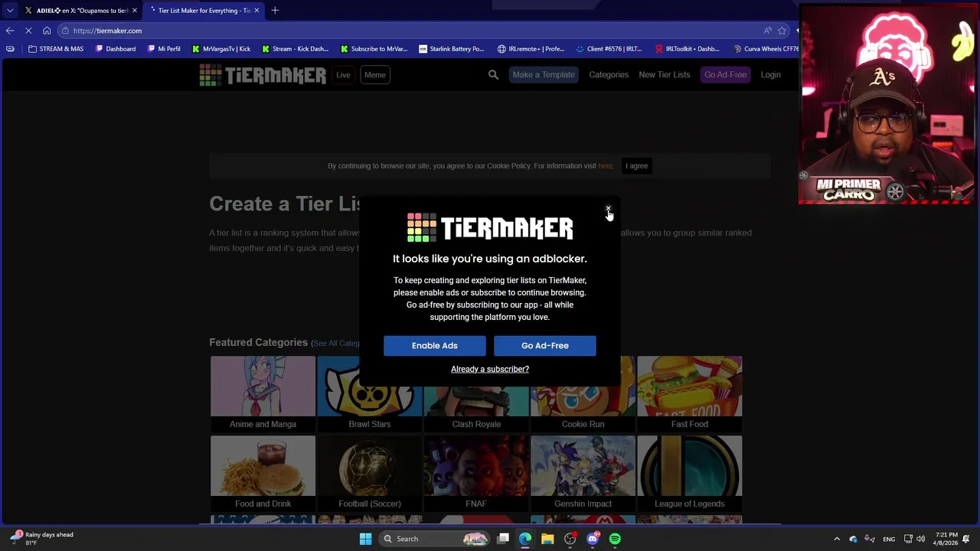
Task: Go back with the browser back arrow
Action: click(10, 31)
